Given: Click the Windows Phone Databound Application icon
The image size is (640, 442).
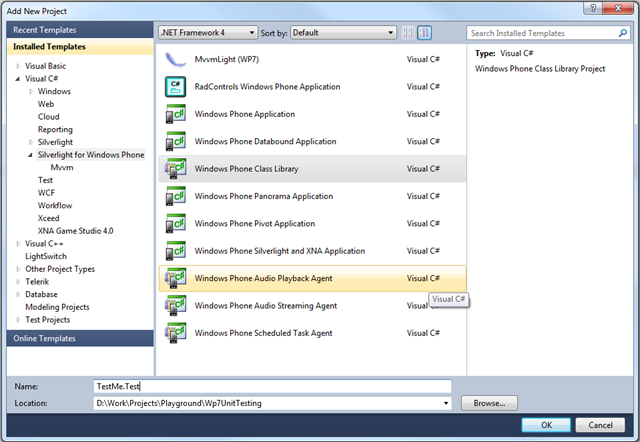Looking at the screenshot, I should pyautogui.click(x=176, y=142).
